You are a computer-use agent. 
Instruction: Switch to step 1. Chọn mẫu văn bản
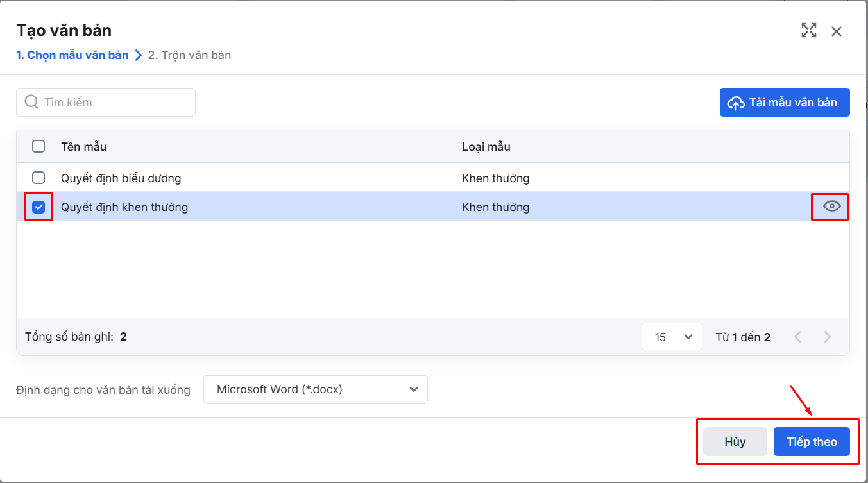72,55
